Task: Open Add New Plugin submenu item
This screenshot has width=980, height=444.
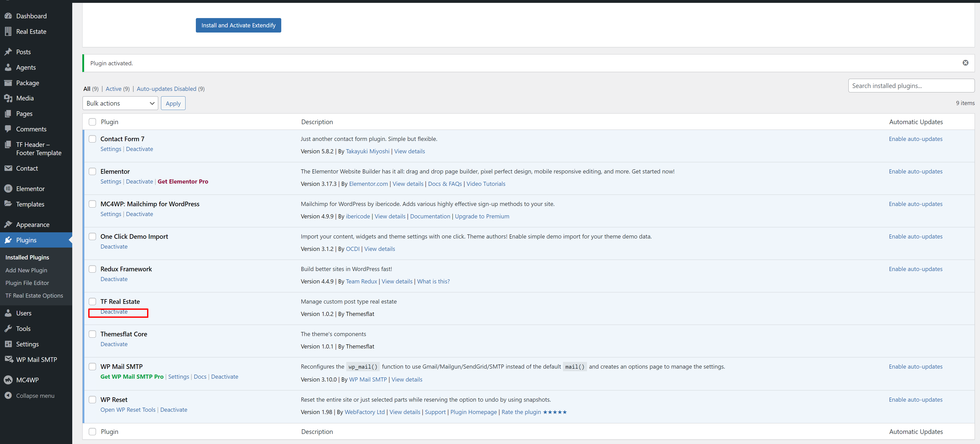Action: [26, 270]
